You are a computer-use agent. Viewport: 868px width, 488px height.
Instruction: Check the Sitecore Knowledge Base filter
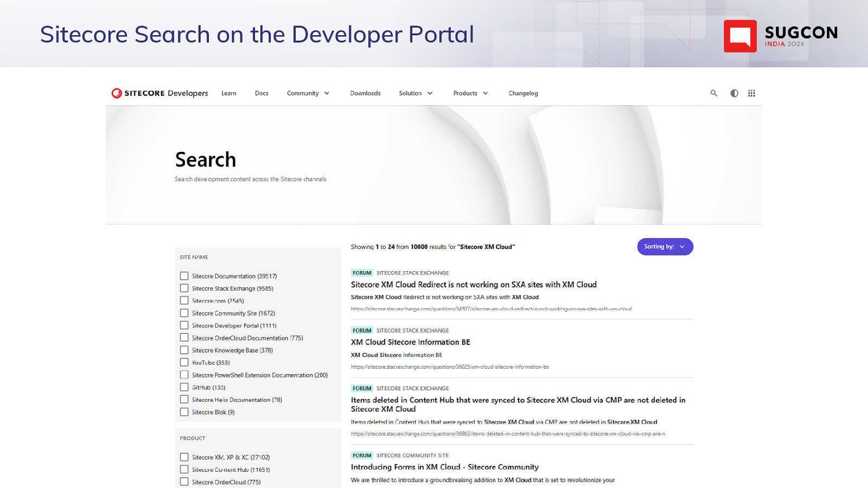click(184, 350)
